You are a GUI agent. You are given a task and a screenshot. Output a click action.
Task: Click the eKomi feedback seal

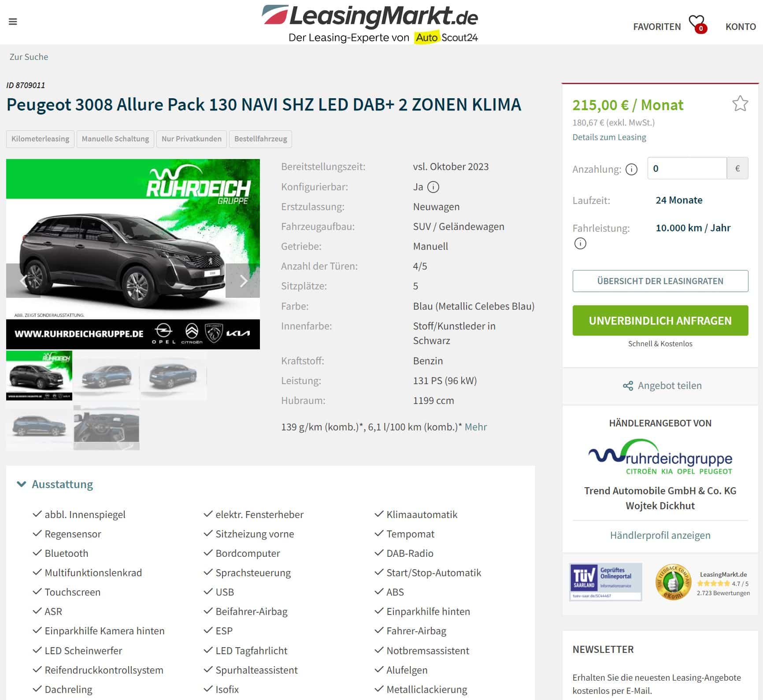point(673,582)
